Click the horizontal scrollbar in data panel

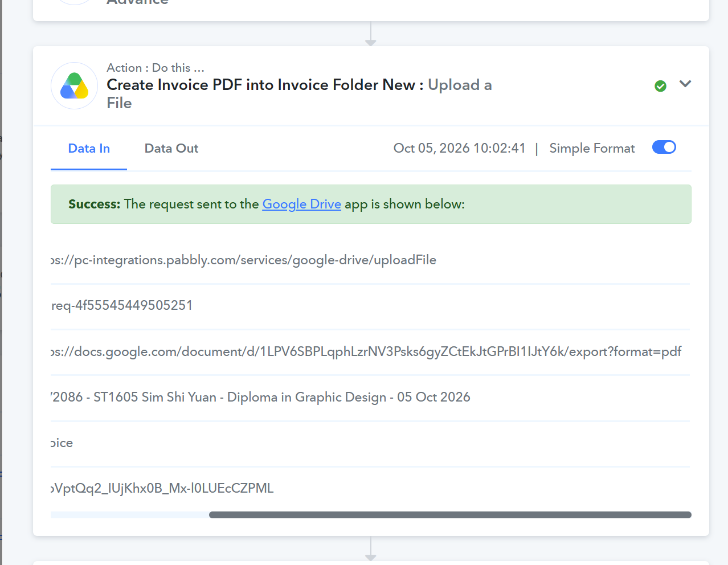coord(450,515)
